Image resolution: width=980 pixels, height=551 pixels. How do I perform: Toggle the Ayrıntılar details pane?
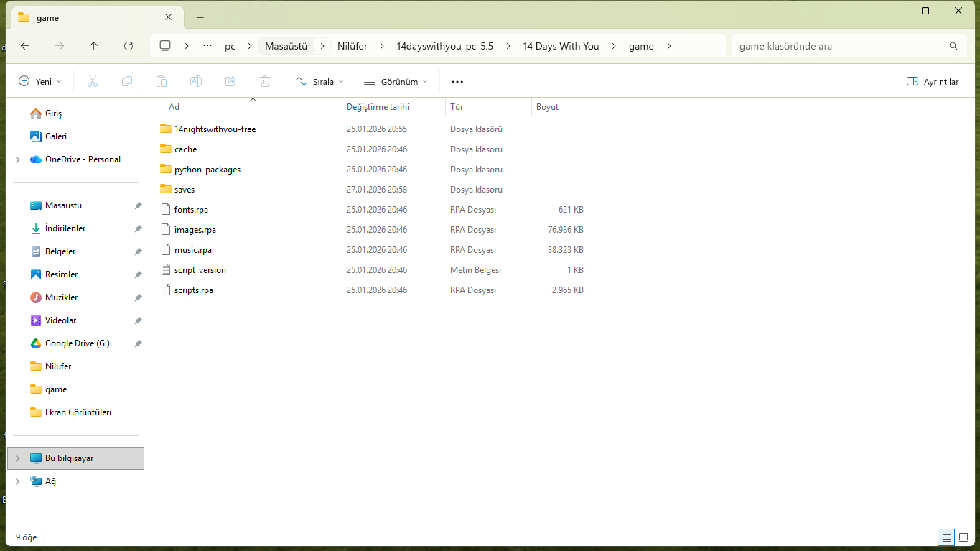(x=933, y=81)
